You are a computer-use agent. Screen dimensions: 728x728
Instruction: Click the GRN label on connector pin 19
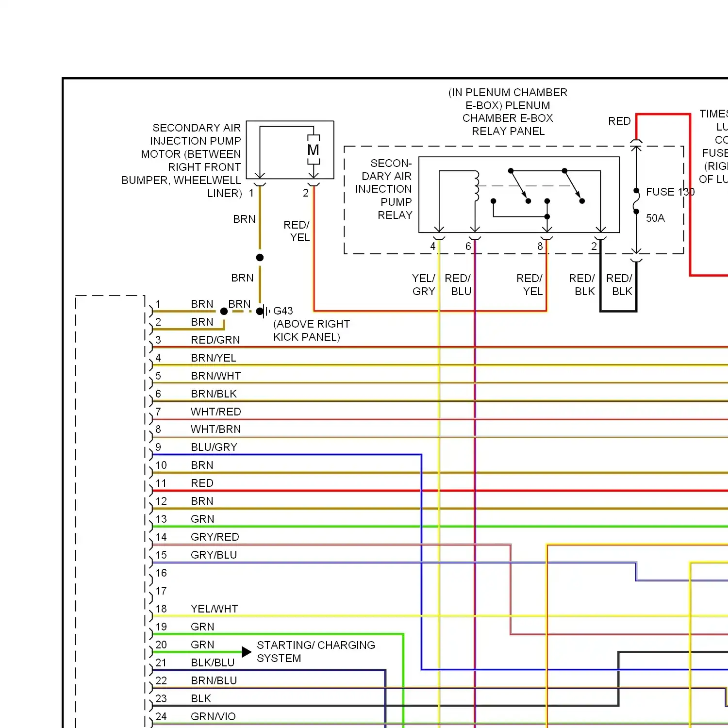(202, 627)
